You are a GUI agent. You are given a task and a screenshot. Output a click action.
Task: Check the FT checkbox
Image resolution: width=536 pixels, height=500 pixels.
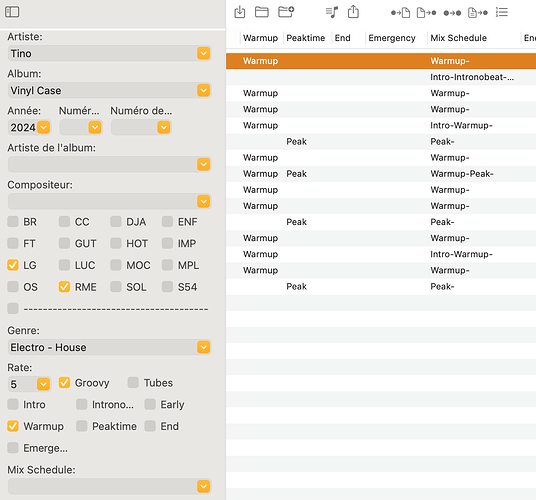[13, 243]
